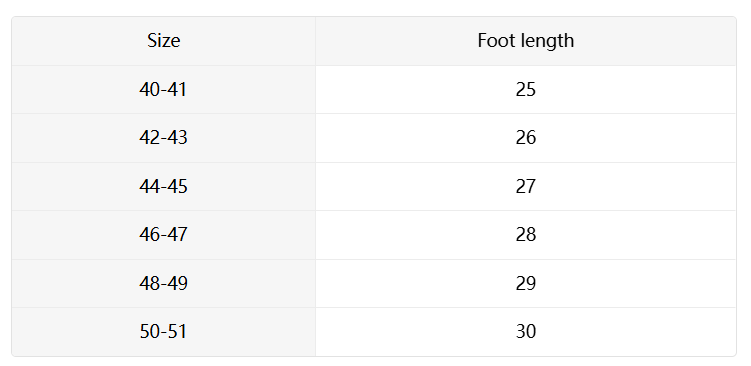Select the 48-49 size cell
The width and height of the screenshot is (751, 366).
pyautogui.click(x=163, y=284)
